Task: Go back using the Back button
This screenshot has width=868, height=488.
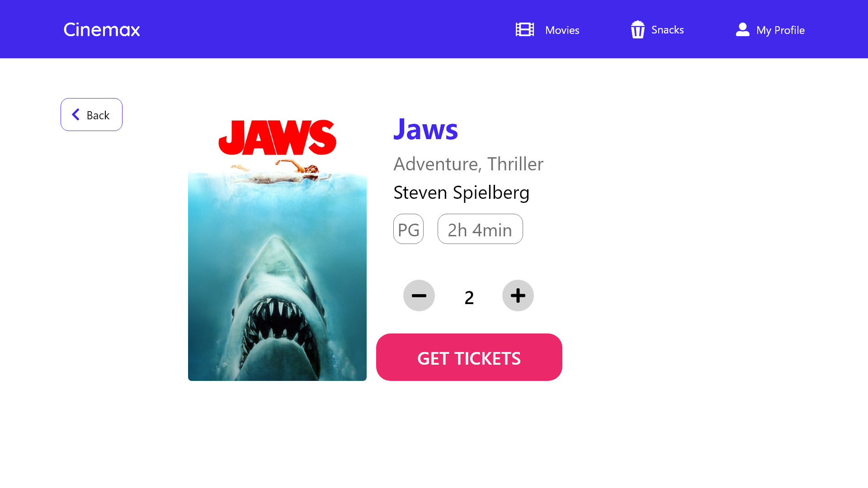Action: pos(91,114)
